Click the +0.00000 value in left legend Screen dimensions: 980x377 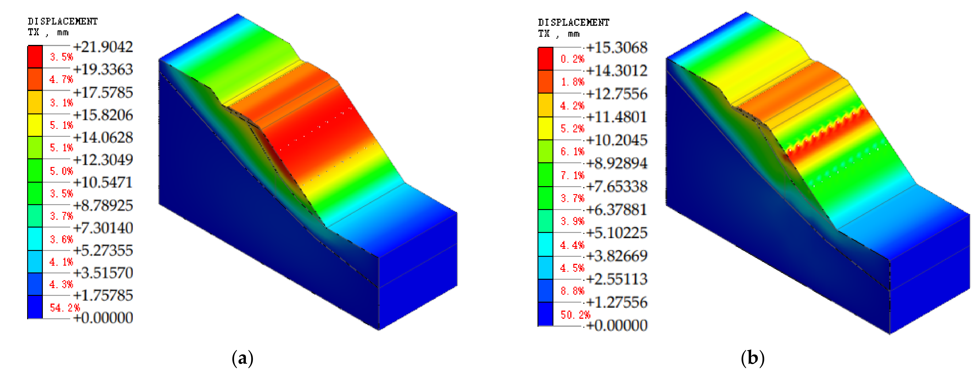(103, 318)
